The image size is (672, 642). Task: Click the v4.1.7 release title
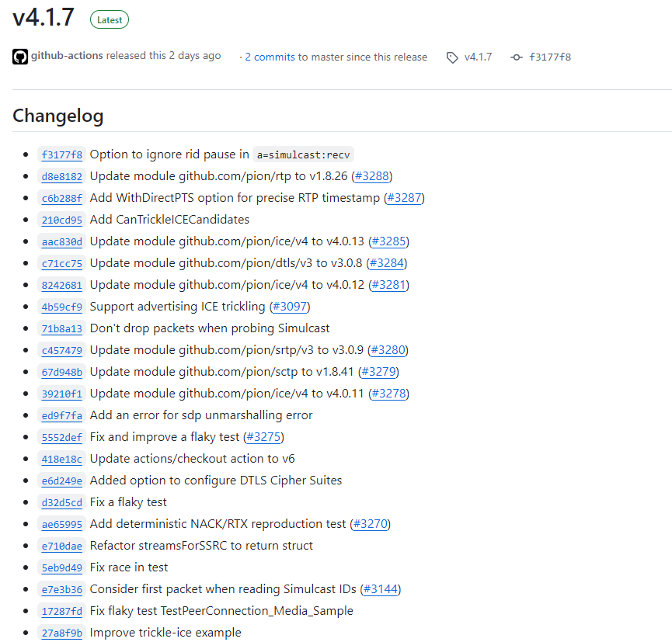[44, 18]
